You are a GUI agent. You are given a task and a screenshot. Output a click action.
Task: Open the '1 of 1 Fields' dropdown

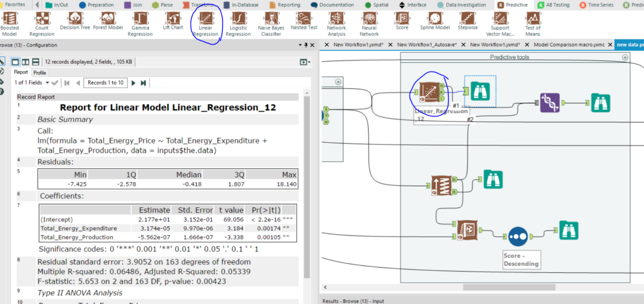[32, 82]
